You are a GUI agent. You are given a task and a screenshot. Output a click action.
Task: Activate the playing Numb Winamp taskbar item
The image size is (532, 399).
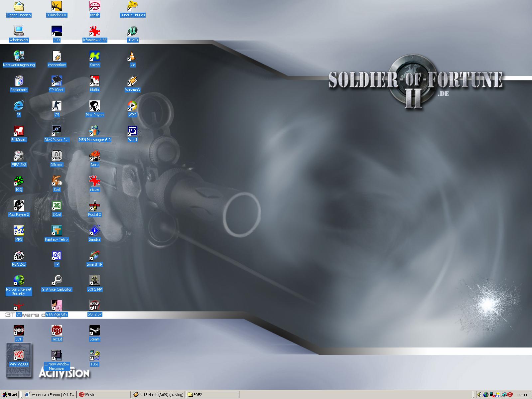[x=158, y=395]
